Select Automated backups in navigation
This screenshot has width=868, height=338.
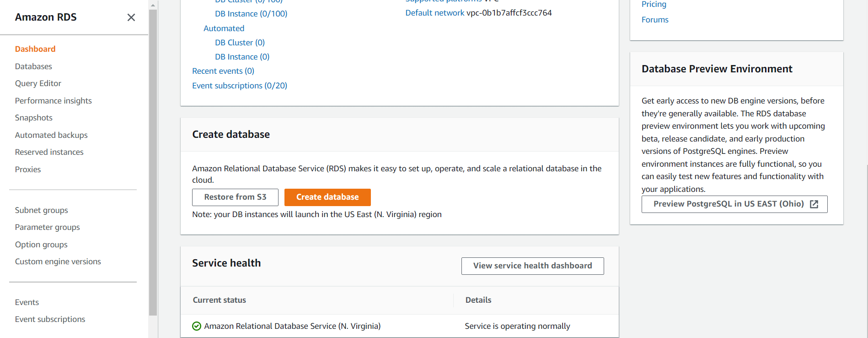[51, 135]
